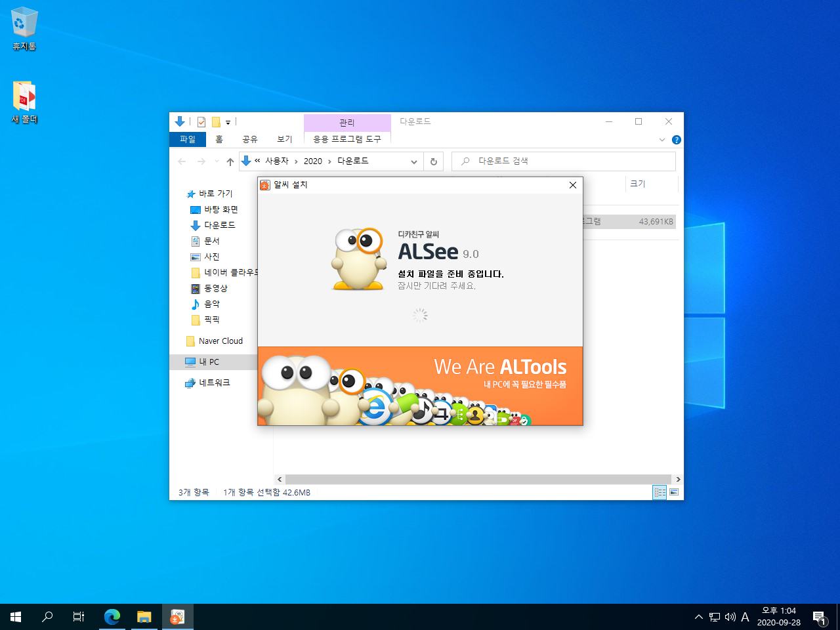
Task: Open the address bar history dropdown
Action: [414, 161]
